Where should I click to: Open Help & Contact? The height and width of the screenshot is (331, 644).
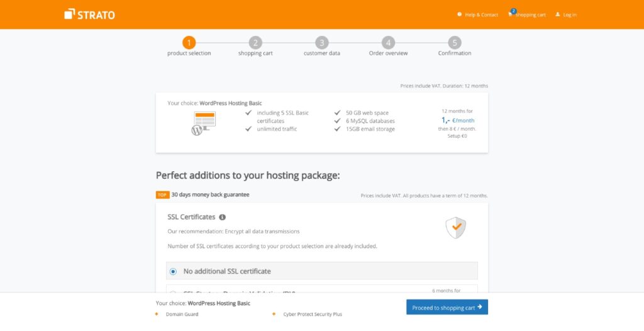(478, 14)
